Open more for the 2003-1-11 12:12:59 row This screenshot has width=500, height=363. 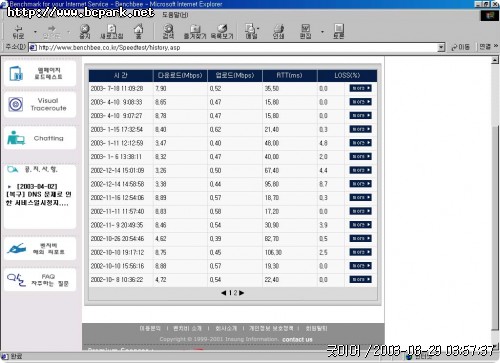(x=360, y=143)
